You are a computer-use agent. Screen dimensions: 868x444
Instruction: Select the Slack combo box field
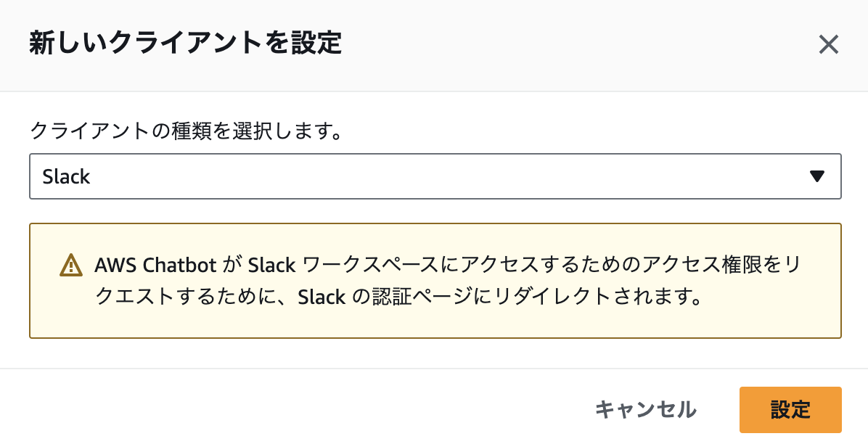pyautogui.click(x=435, y=176)
